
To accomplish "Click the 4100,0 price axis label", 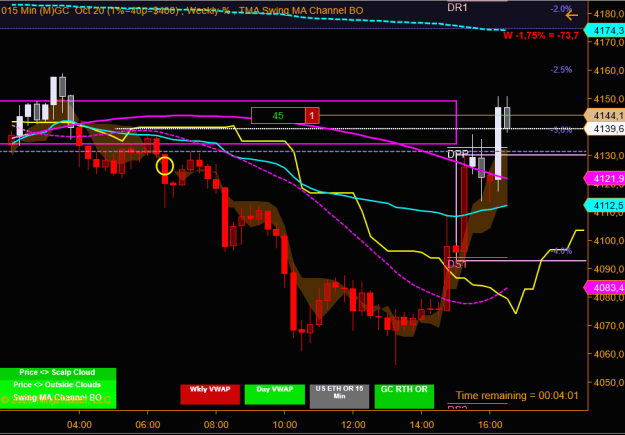I will pyautogui.click(x=609, y=240).
